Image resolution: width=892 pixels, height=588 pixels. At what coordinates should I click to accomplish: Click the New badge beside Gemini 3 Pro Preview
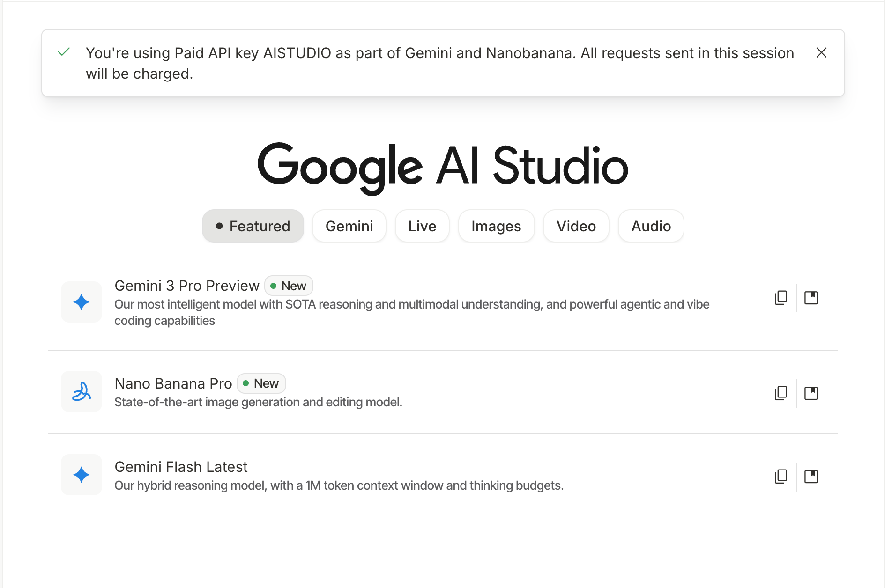(x=289, y=286)
